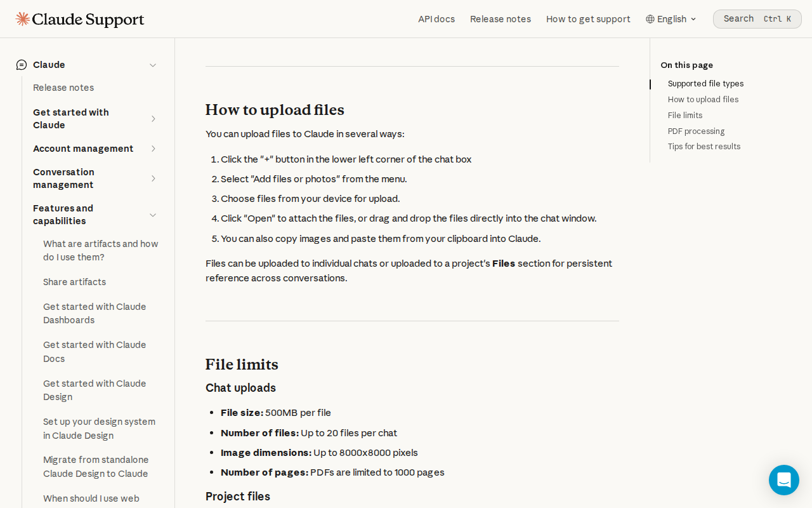The height and width of the screenshot is (508, 812).
Task: Open Release notes in the sidebar
Action: 63,88
